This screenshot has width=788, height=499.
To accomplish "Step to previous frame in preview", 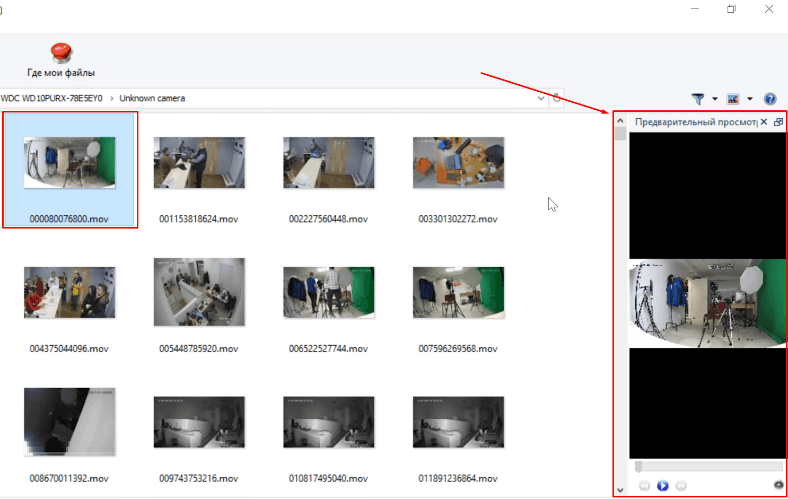I will (644, 485).
